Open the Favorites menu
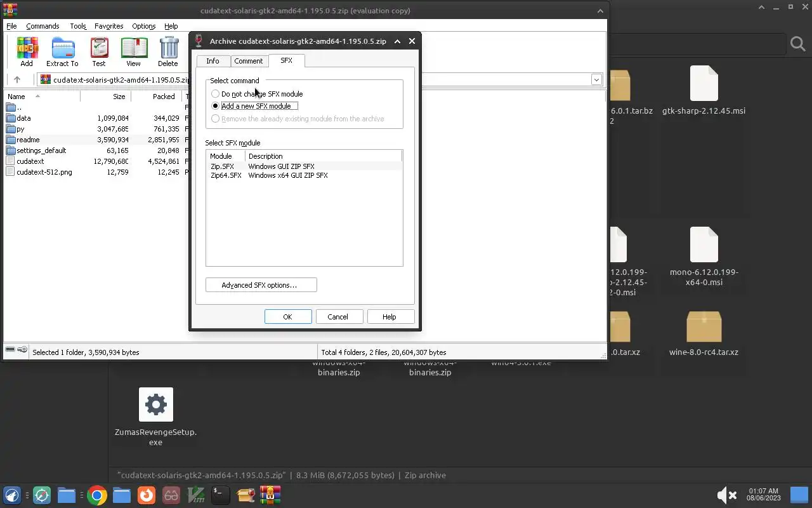Screen dimensions: 812x508 click(x=108, y=26)
